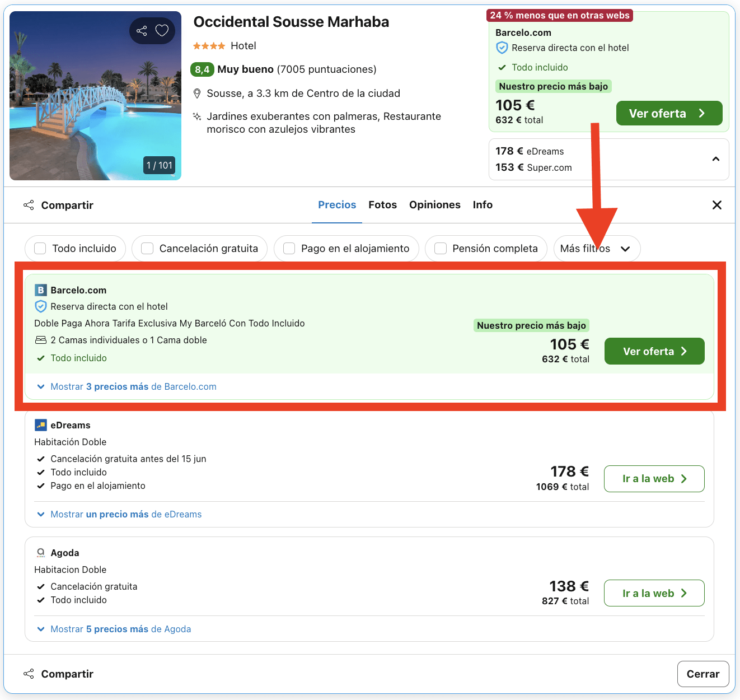This screenshot has height=700, width=740.
Task: Collapse the other prices list with chevron up
Action: [x=716, y=159]
